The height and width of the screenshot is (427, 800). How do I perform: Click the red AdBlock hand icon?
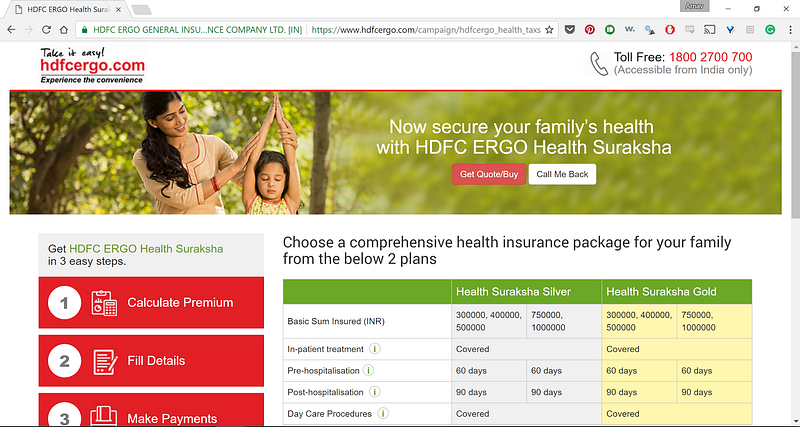point(670,30)
